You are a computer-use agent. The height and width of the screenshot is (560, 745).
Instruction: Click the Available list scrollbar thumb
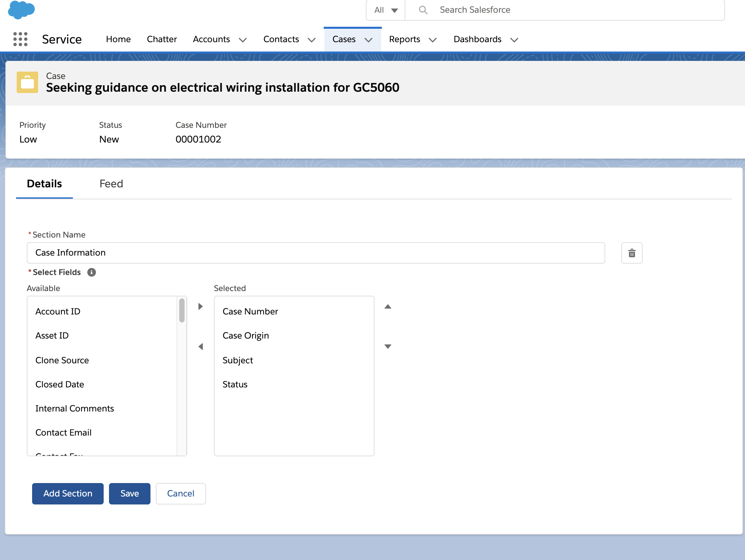pos(182,310)
